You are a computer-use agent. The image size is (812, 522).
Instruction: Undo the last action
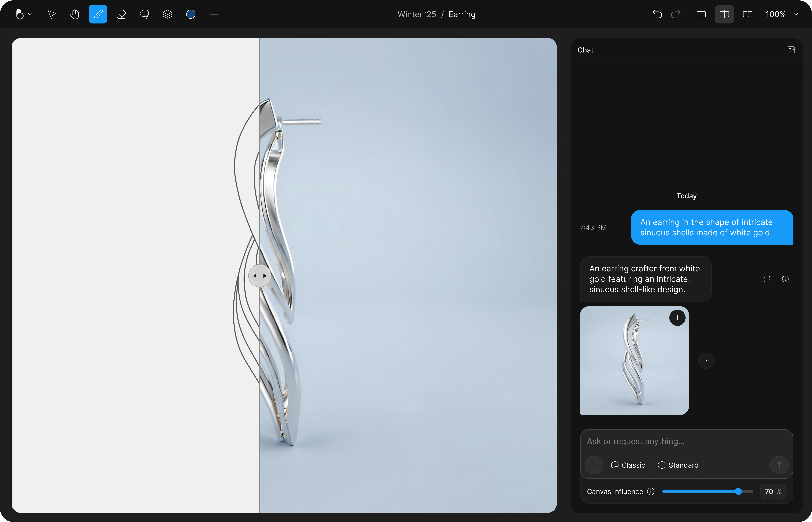point(657,14)
